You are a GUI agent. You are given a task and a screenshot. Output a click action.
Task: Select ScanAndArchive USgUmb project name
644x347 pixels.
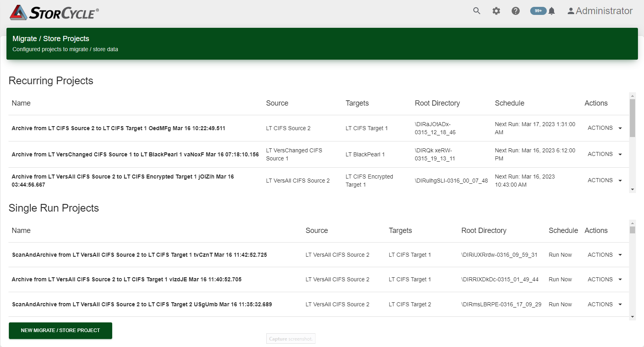point(142,304)
